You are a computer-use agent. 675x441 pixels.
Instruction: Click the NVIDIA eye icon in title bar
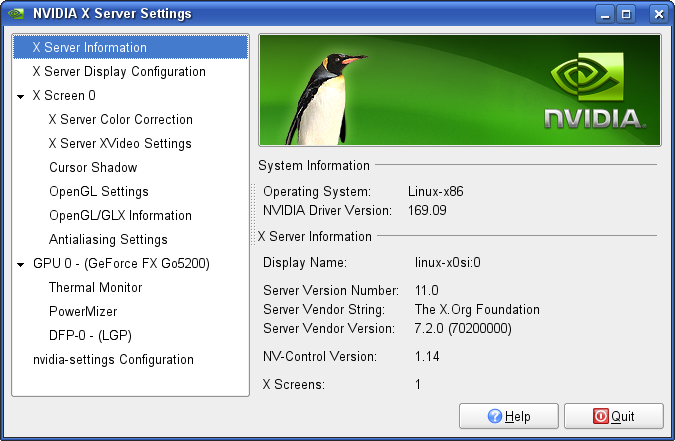pos(16,13)
